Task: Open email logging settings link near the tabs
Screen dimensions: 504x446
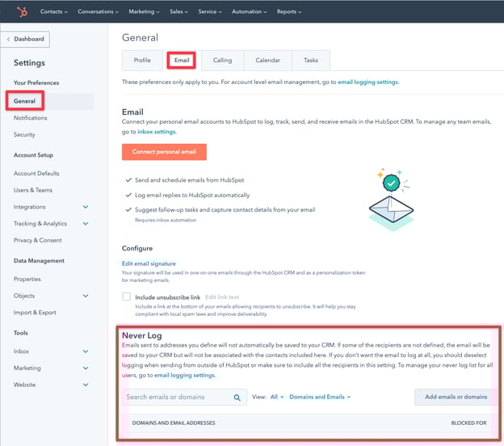Action: 367,82
